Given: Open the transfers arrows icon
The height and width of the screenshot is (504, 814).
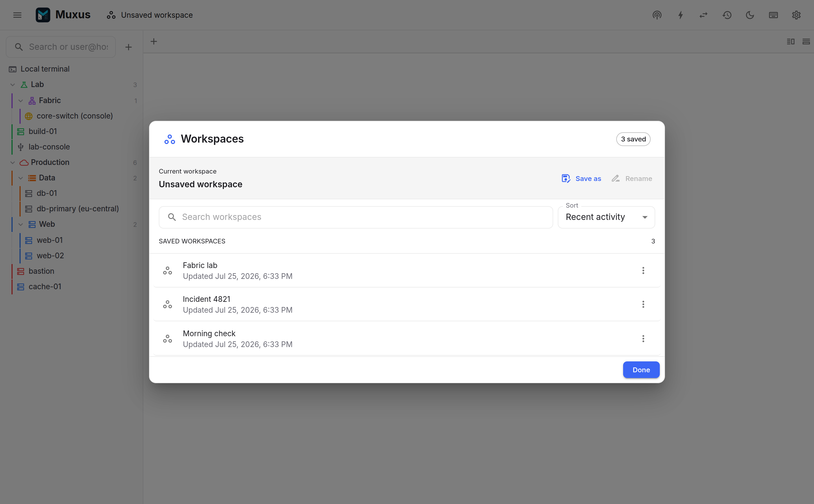Looking at the screenshot, I should coord(704,15).
